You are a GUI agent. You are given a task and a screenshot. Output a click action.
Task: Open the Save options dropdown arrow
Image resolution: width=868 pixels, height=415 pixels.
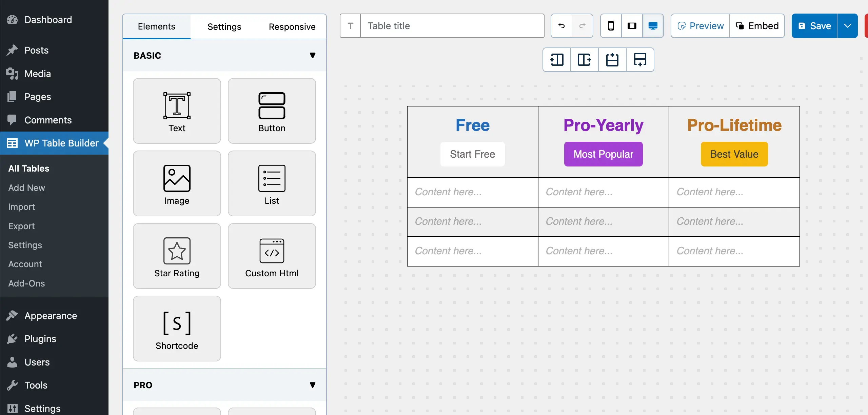click(x=847, y=26)
